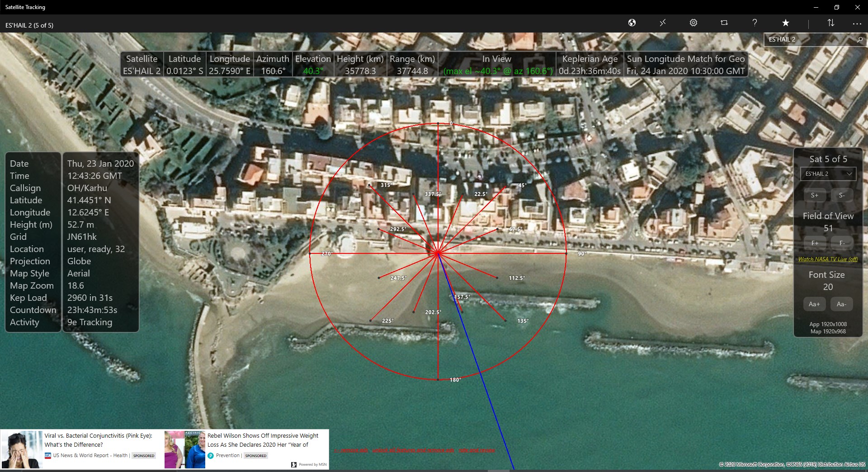Increase font size with the Aa+ button

(814, 304)
